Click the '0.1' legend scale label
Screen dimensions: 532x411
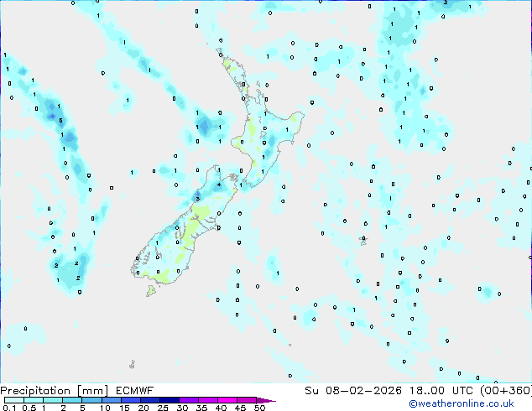point(9,408)
